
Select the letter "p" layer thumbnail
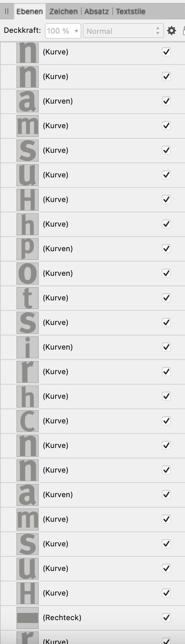(28, 249)
